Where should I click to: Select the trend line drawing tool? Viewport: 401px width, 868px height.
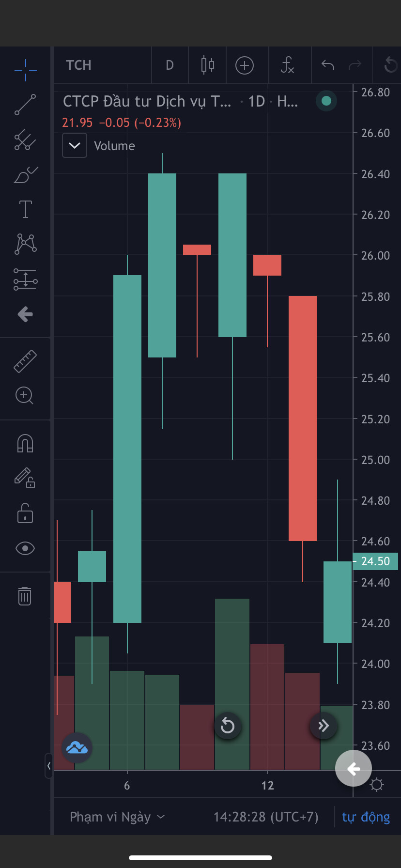click(x=25, y=105)
